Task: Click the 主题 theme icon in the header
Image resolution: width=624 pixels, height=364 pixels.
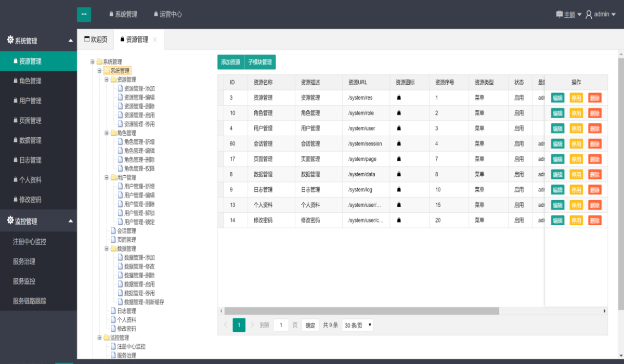Action: [560, 15]
